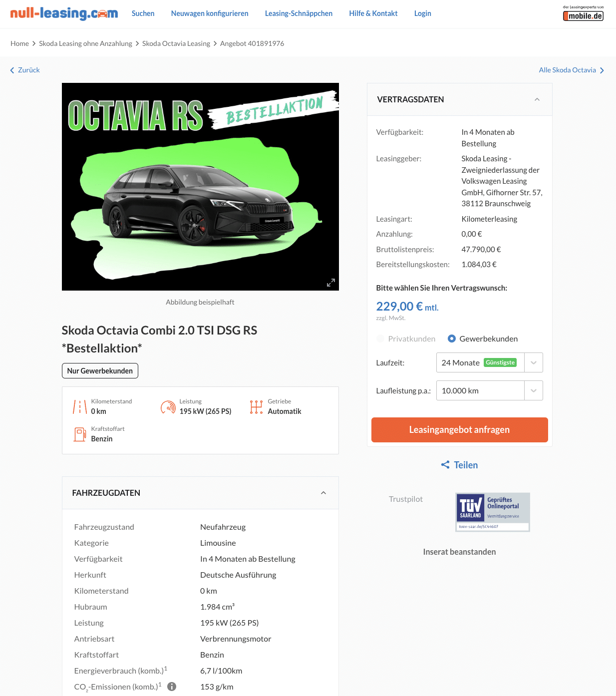Click Leasingangebot anfragen button
Screen dimensions: 616x696
(460, 430)
